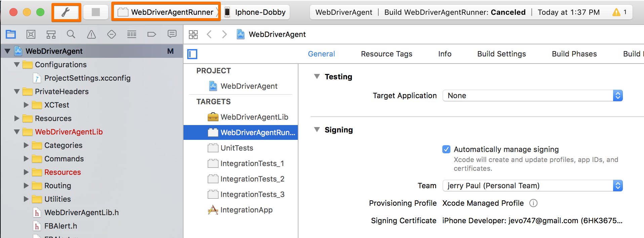Viewport: 644px width, 238px height.
Task: Open the Target Application dropdown
Action: (532, 96)
